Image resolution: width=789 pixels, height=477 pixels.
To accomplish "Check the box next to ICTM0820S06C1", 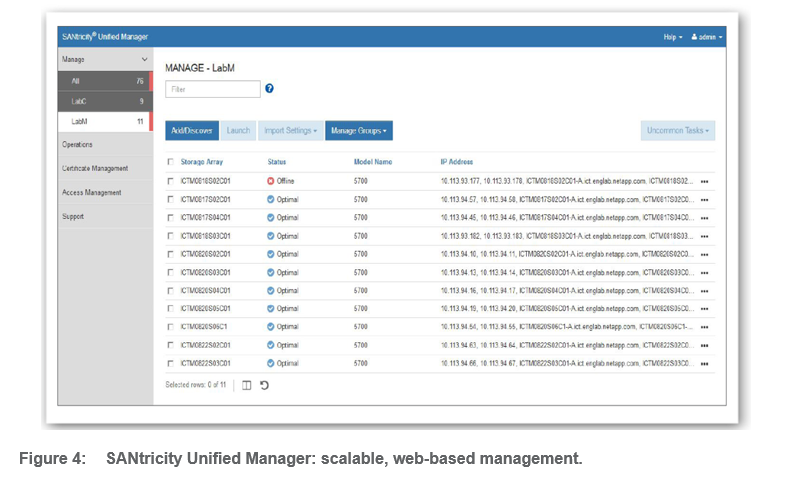I will pos(171,327).
